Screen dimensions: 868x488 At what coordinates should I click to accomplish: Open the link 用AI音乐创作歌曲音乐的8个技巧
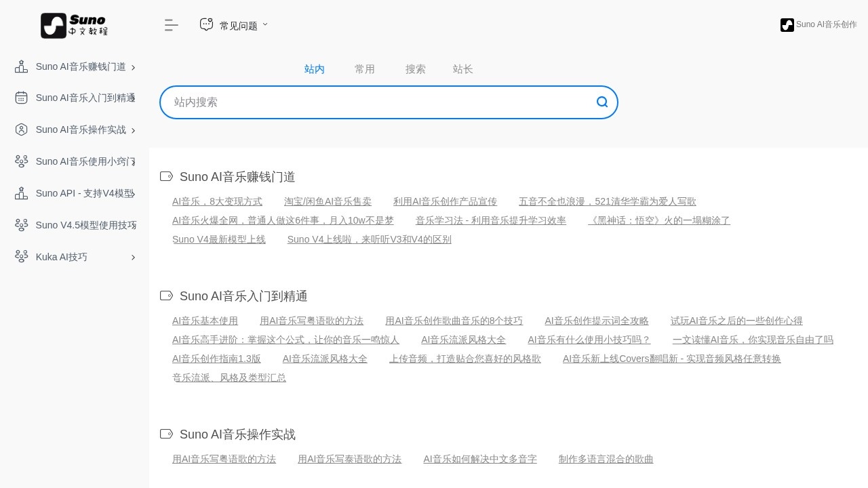coord(454,321)
